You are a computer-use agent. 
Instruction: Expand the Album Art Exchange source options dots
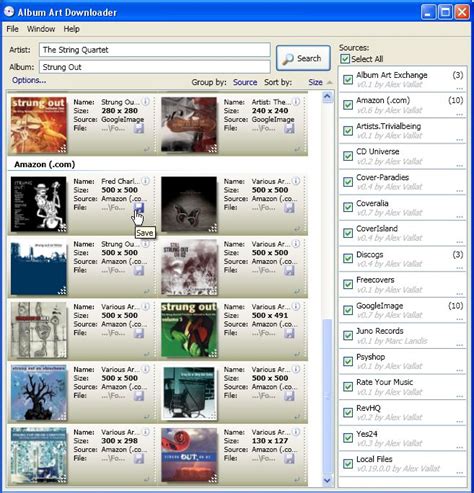pos(460,89)
